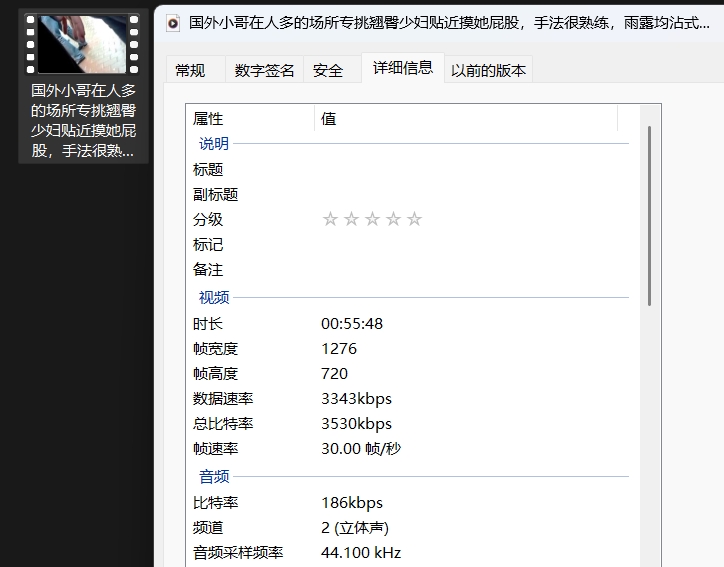Click the video file icon in the dialog title bar
The width and height of the screenshot is (724, 567).
(x=173, y=23)
